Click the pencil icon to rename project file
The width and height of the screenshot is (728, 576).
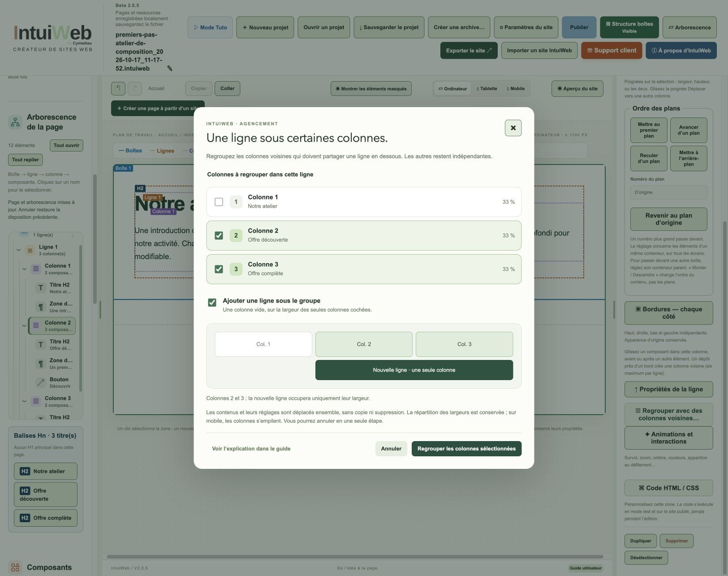pos(170,69)
